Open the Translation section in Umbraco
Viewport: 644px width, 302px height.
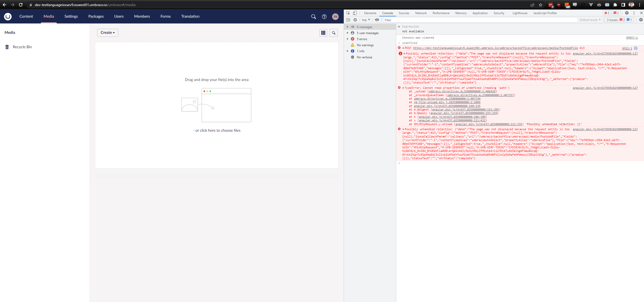(x=190, y=16)
